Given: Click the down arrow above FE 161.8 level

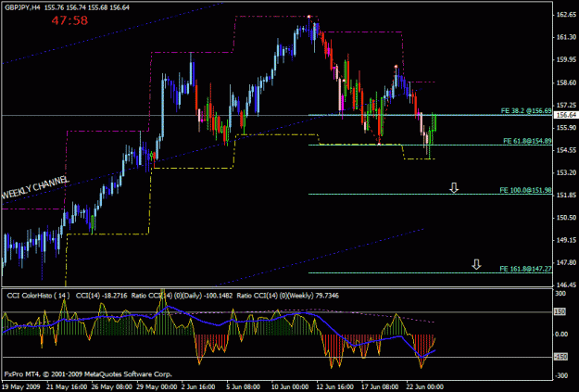Looking at the screenshot, I should click(x=476, y=264).
